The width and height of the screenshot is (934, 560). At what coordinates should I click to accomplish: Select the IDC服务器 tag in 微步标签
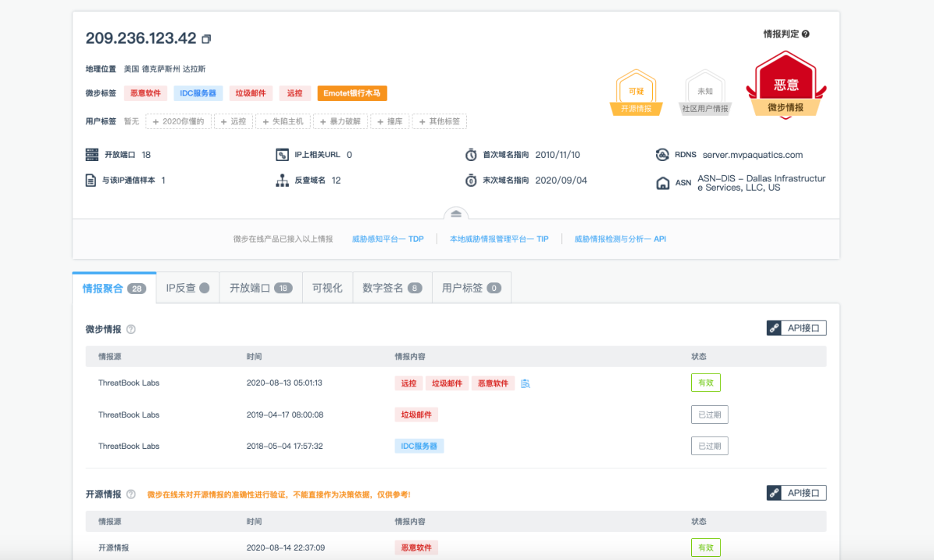[198, 93]
